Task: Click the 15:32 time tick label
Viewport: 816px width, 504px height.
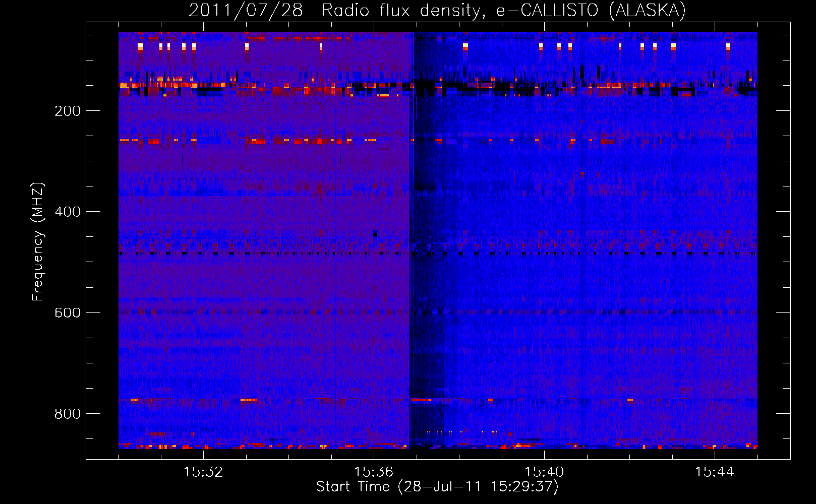Action: (x=203, y=472)
